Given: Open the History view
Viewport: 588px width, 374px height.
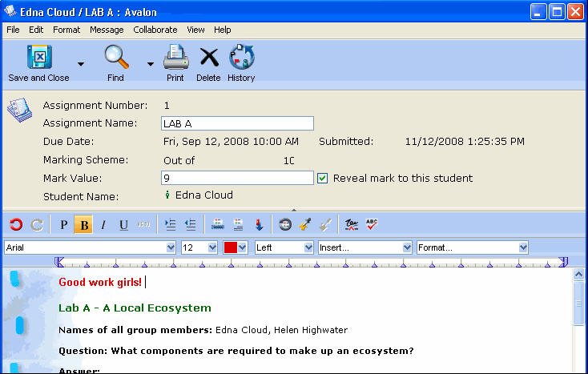Looking at the screenshot, I should [241, 58].
